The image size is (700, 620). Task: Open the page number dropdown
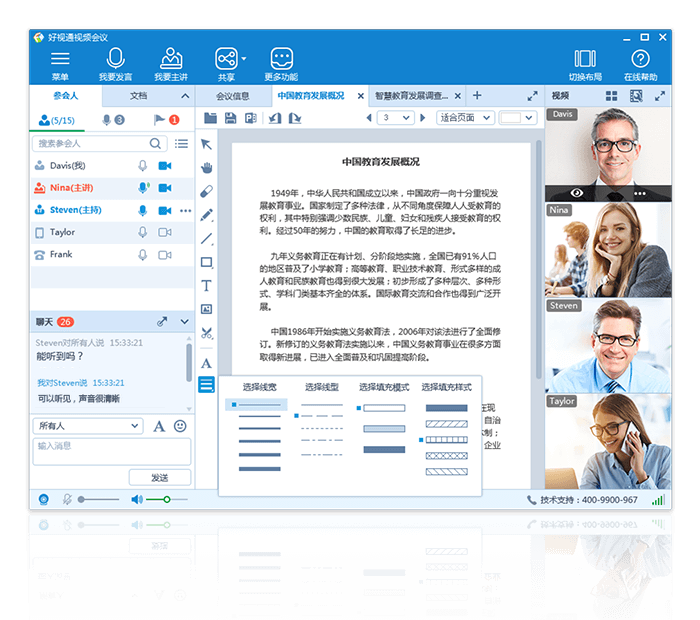(395, 118)
